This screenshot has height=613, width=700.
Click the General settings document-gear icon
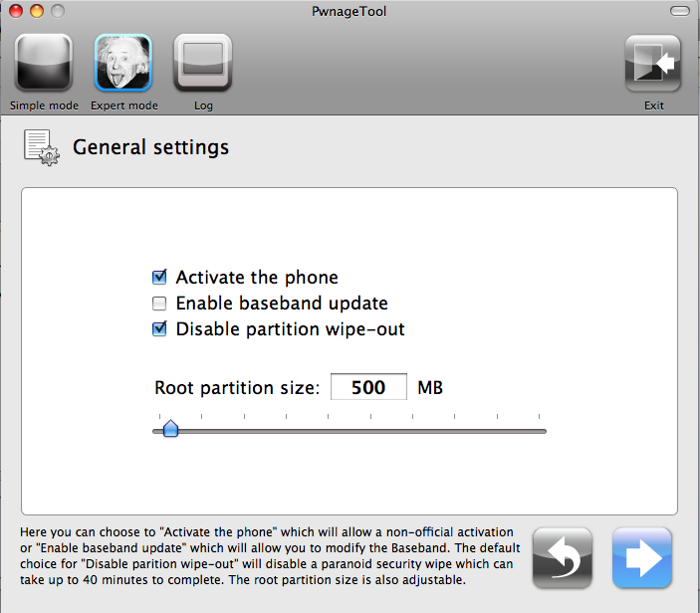point(41,147)
